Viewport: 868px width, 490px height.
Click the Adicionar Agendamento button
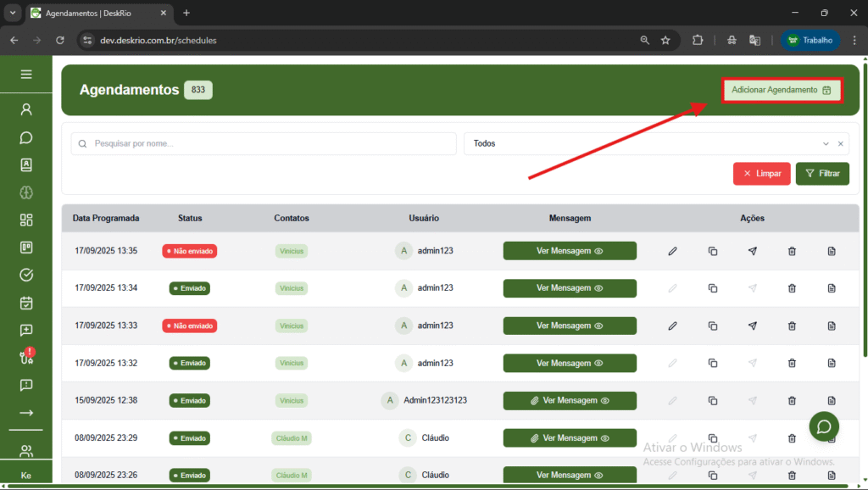[782, 90]
